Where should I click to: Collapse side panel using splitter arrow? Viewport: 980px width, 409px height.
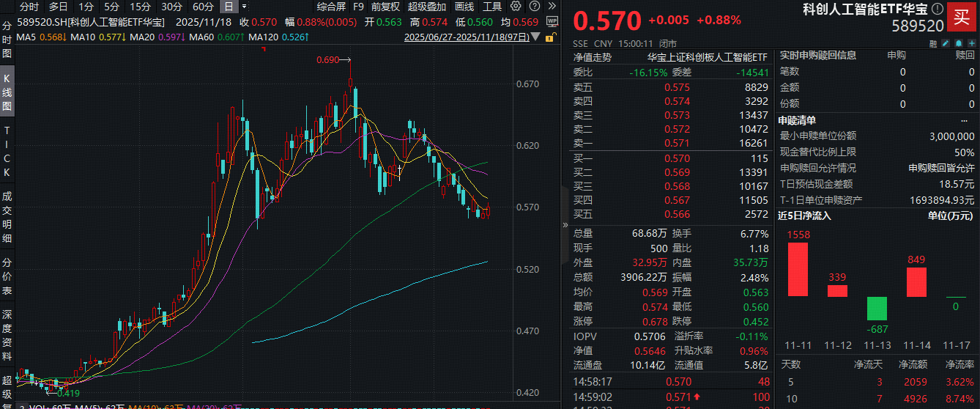[564, 225]
